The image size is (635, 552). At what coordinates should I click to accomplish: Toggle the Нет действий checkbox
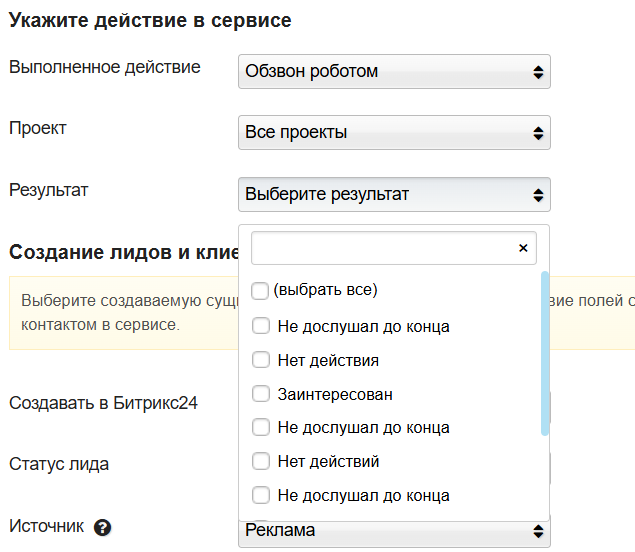(x=261, y=462)
